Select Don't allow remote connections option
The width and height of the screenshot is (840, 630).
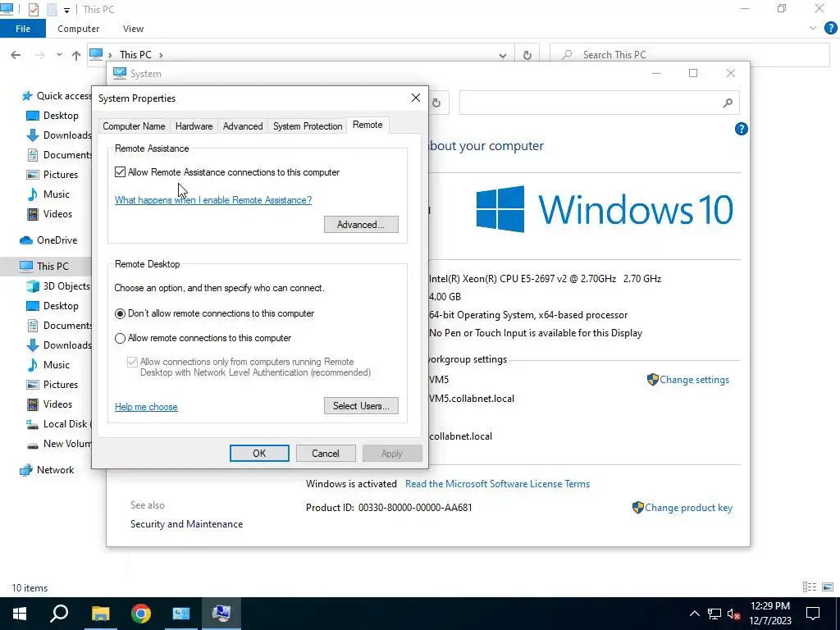tap(120, 313)
